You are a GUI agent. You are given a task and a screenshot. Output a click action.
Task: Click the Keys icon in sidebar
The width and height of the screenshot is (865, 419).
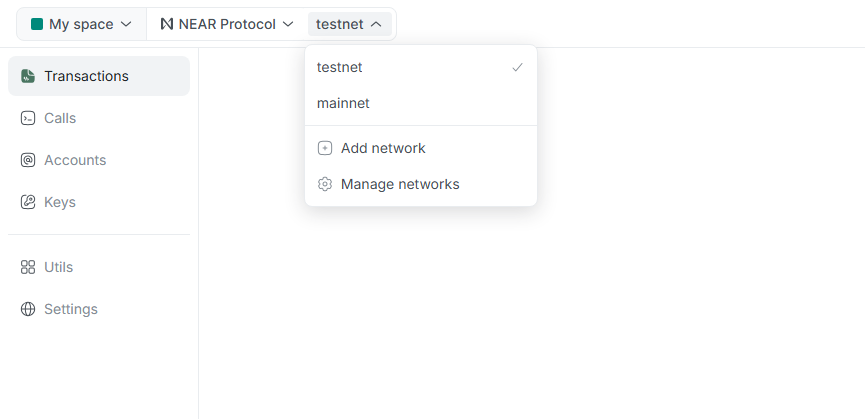28,202
